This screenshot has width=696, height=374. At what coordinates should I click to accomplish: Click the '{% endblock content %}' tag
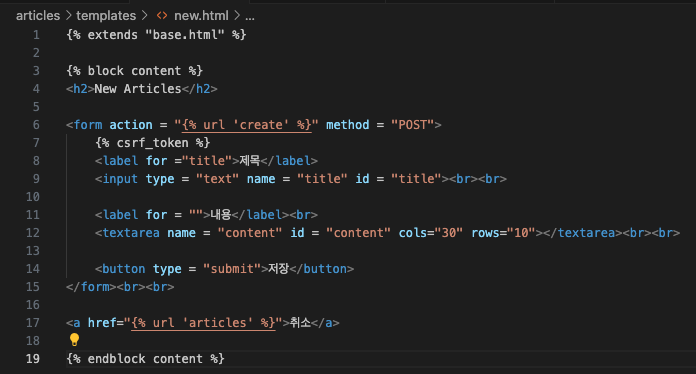(x=145, y=358)
